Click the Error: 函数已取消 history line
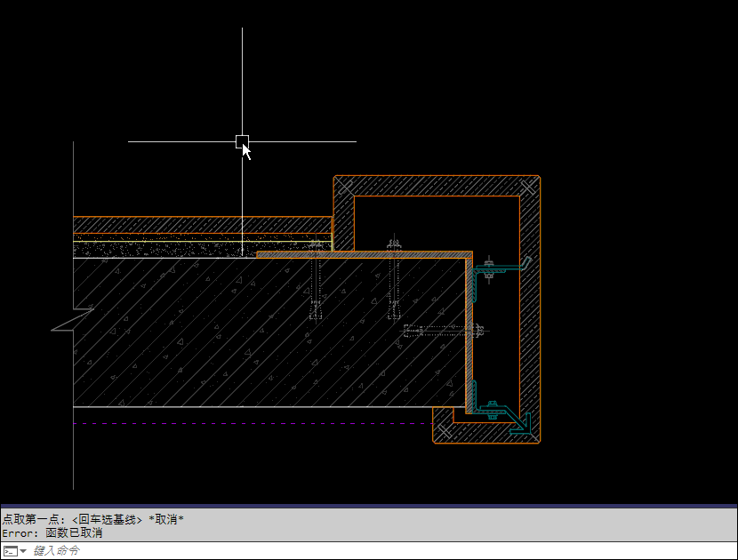This screenshot has height=560, width=738. pos(52,533)
